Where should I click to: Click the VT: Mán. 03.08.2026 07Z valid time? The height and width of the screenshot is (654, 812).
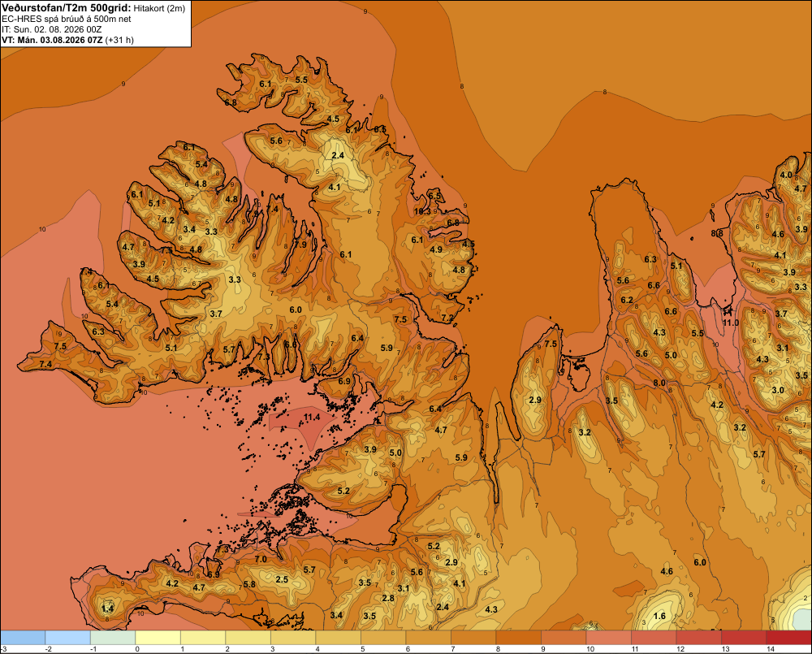tap(52, 40)
